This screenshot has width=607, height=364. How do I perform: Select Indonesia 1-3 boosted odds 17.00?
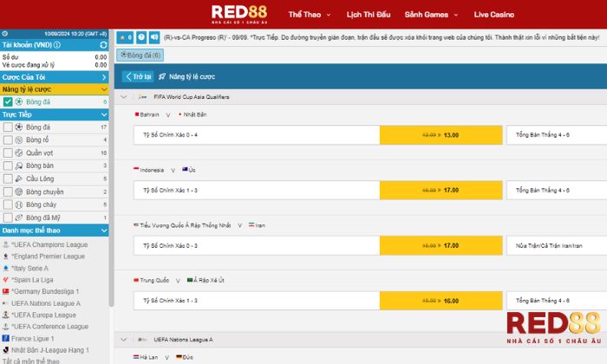[441, 191]
